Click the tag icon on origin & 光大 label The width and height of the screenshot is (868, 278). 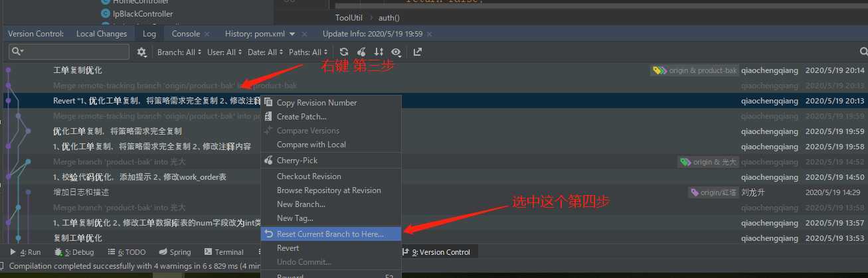pyautogui.click(x=685, y=162)
